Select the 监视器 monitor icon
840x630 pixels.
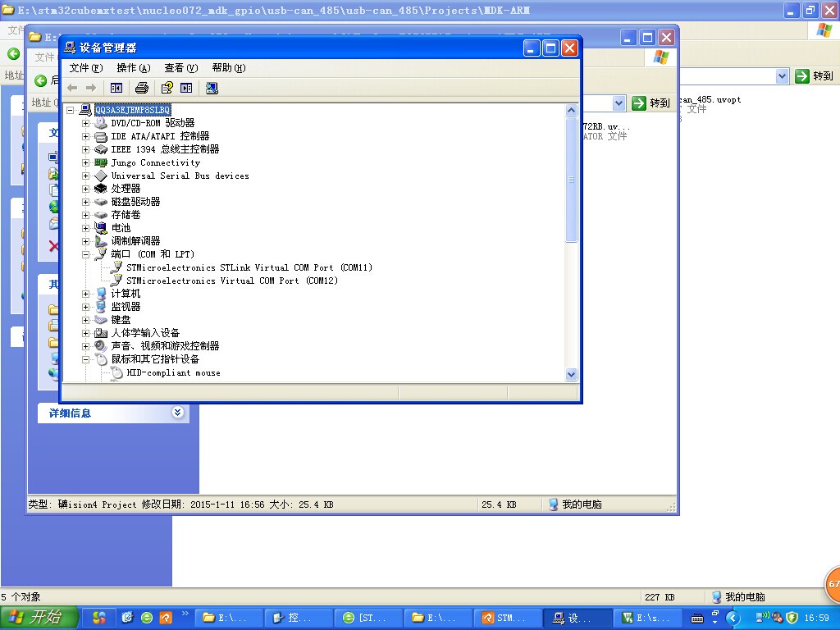[x=101, y=307]
